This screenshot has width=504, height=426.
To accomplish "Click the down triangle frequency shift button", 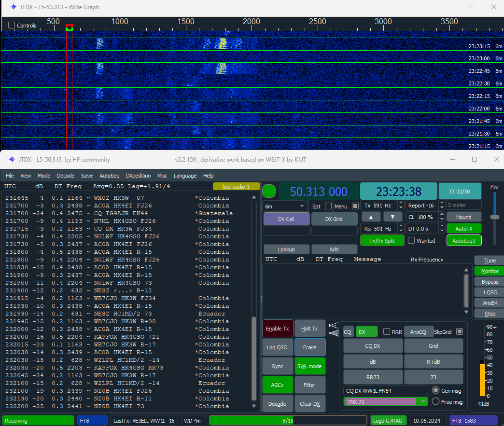I will click(392, 217).
